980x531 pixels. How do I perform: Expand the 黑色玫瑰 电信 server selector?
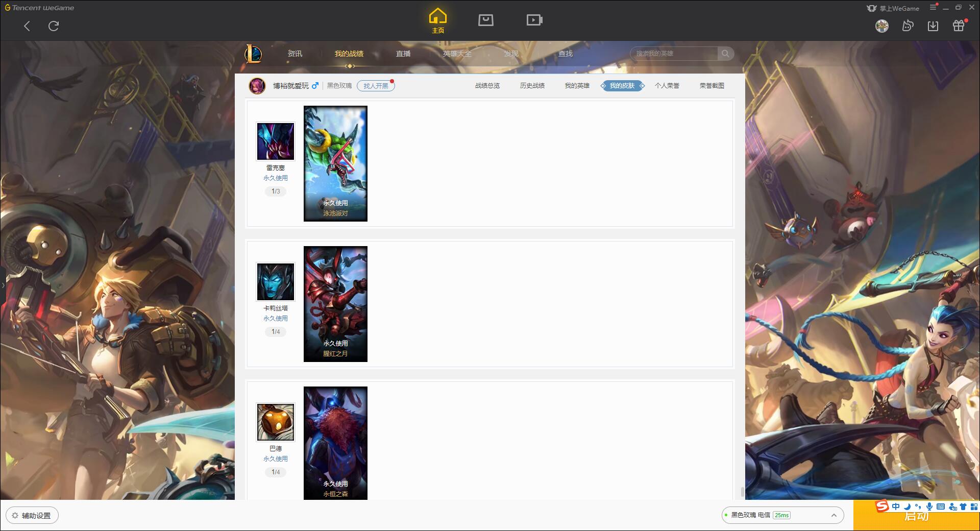(x=782, y=515)
